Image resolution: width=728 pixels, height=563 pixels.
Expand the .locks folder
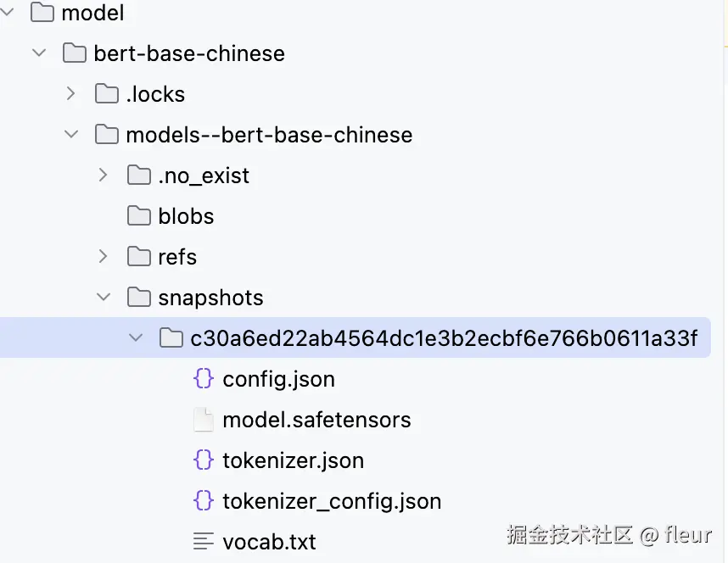coord(71,94)
